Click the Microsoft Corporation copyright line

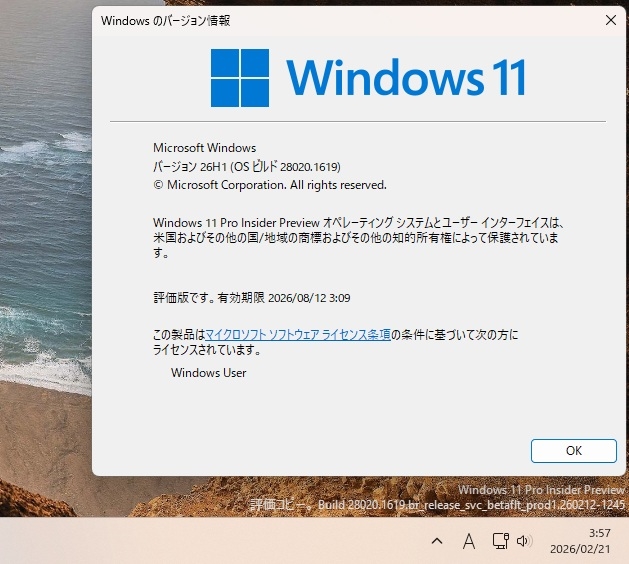tap(270, 185)
